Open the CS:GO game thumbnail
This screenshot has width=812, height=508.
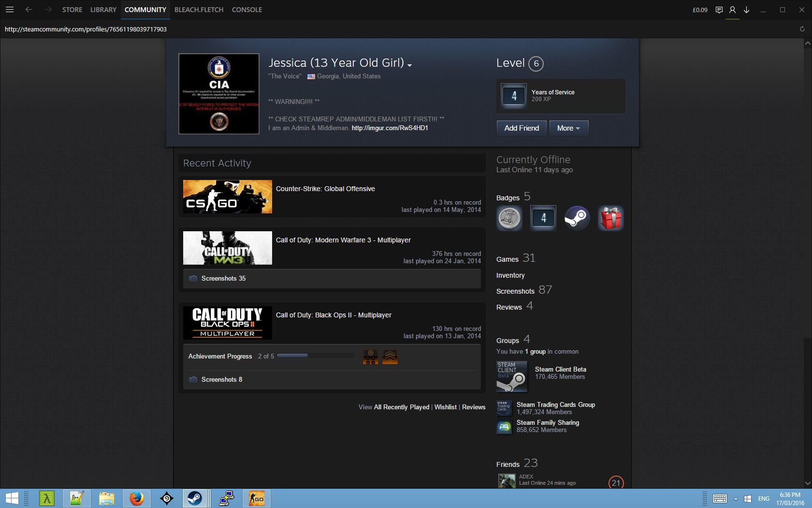point(227,197)
